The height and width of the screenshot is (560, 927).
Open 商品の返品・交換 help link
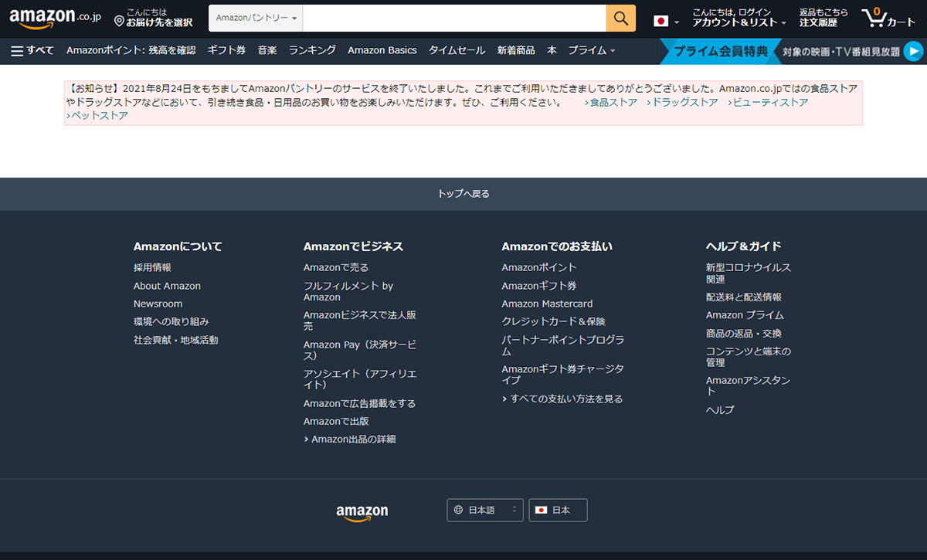[x=744, y=334]
